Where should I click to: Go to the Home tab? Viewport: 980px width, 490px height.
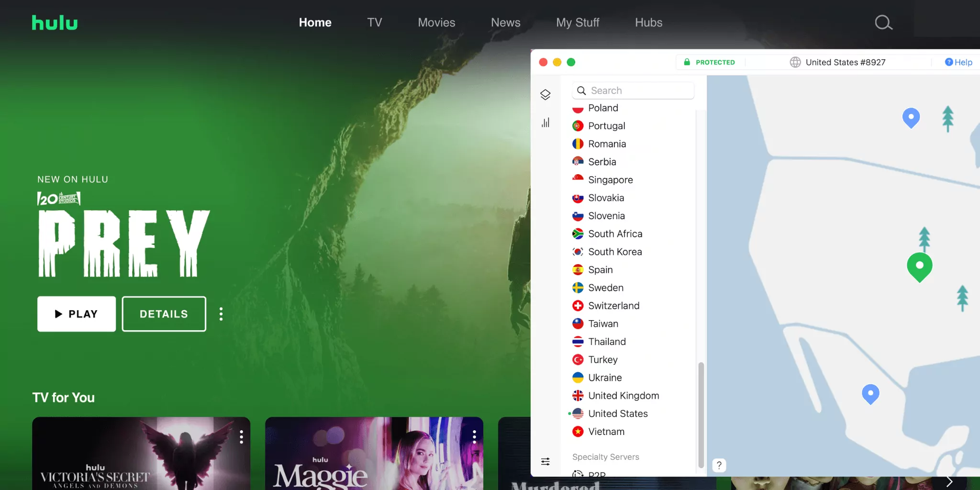[315, 22]
